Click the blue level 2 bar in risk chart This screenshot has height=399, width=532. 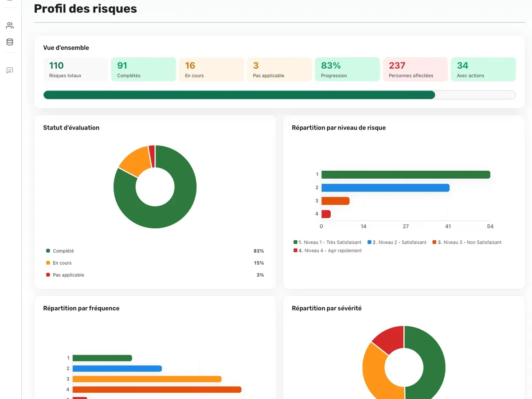(385, 188)
